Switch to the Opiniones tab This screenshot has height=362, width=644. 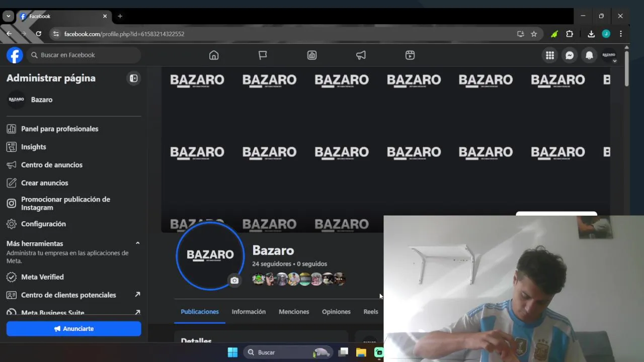click(336, 312)
